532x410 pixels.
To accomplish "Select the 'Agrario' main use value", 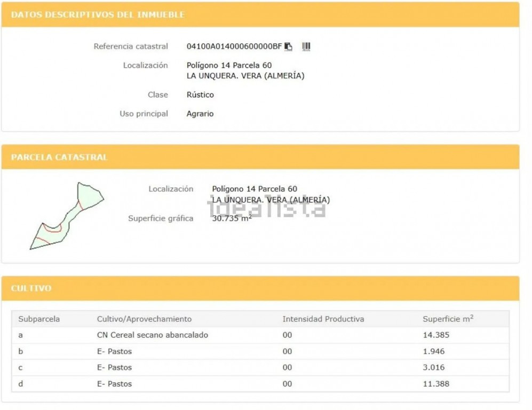I will (x=200, y=114).
